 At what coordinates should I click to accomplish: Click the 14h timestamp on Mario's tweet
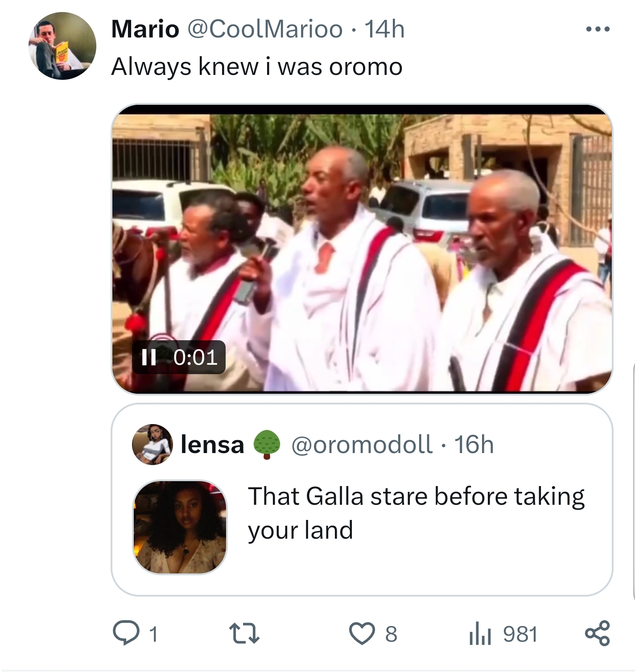(x=384, y=29)
